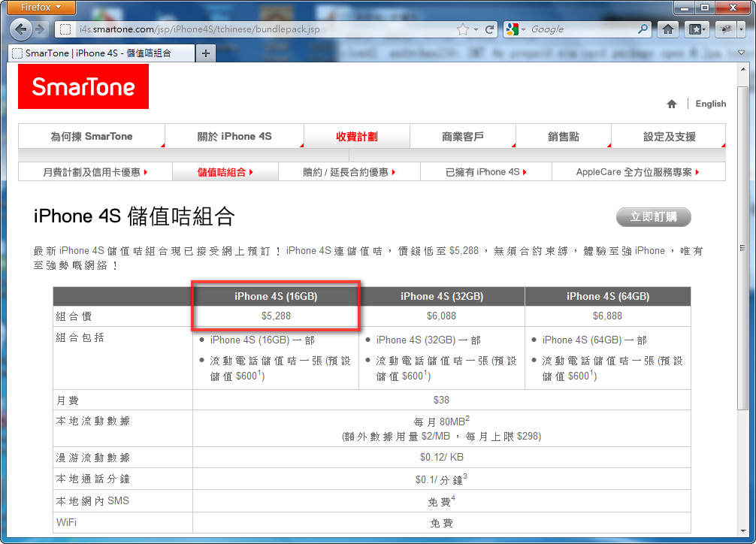Open Firefox Home button in toolbar
This screenshot has height=544, width=756.
click(668, 29)
